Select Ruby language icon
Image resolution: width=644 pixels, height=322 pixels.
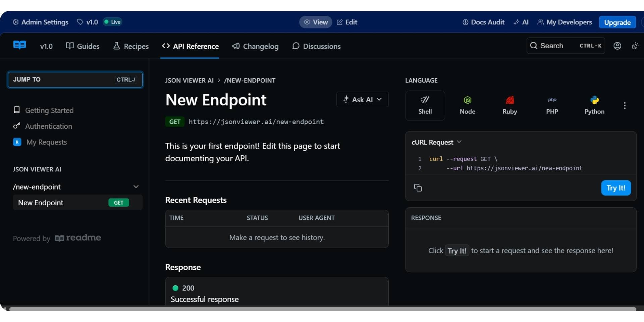pos(510,100)
